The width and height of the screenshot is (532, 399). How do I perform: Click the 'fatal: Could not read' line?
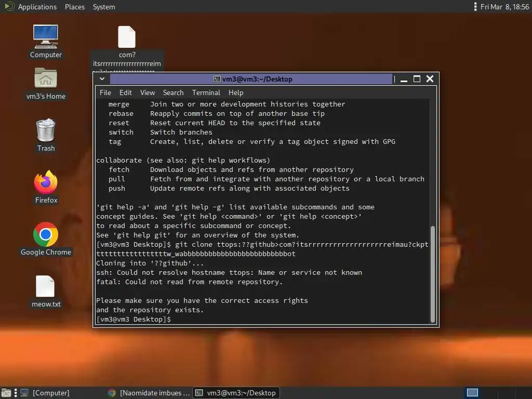189,282
